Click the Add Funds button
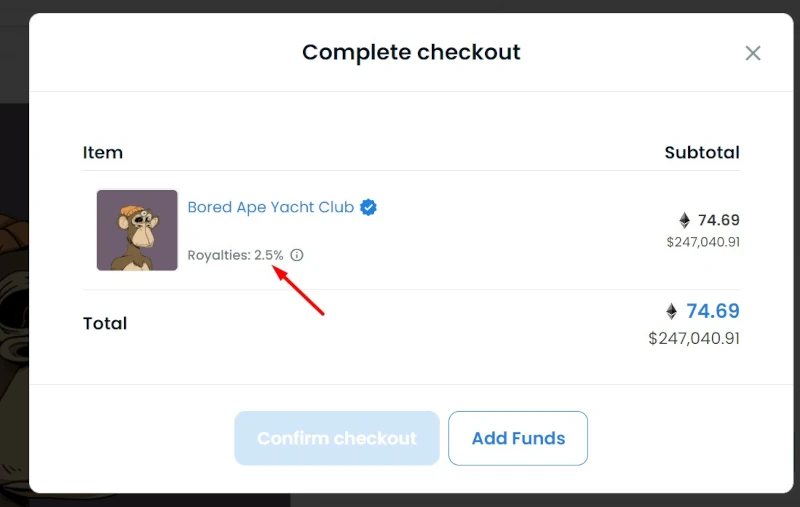 point(518,438)
